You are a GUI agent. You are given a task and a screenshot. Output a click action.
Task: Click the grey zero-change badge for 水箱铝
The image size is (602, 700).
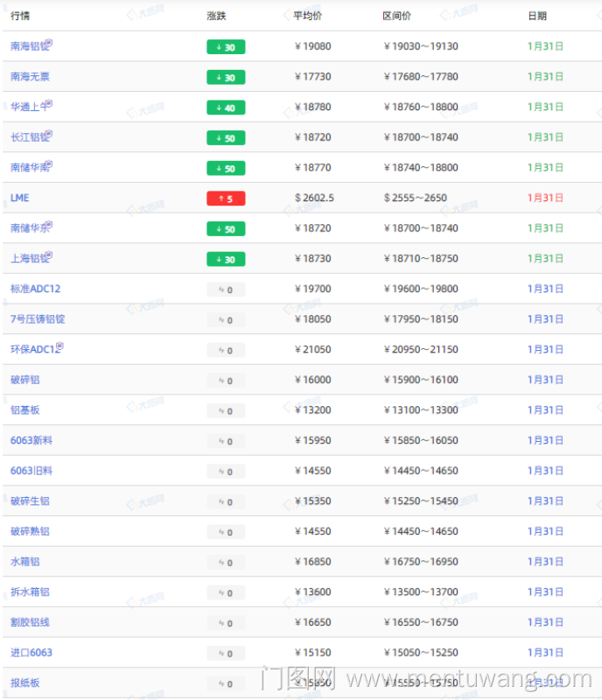pos(226,563)
